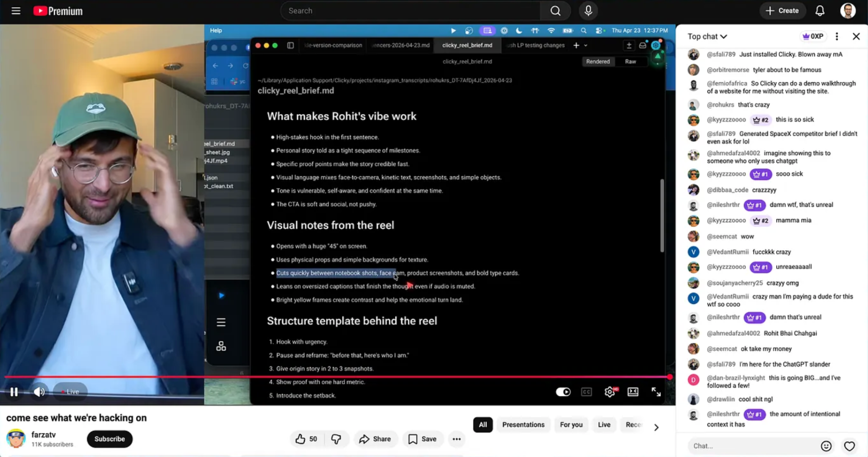
Task: Toggle the autoplay switch
Action: (x=563, y=392)
